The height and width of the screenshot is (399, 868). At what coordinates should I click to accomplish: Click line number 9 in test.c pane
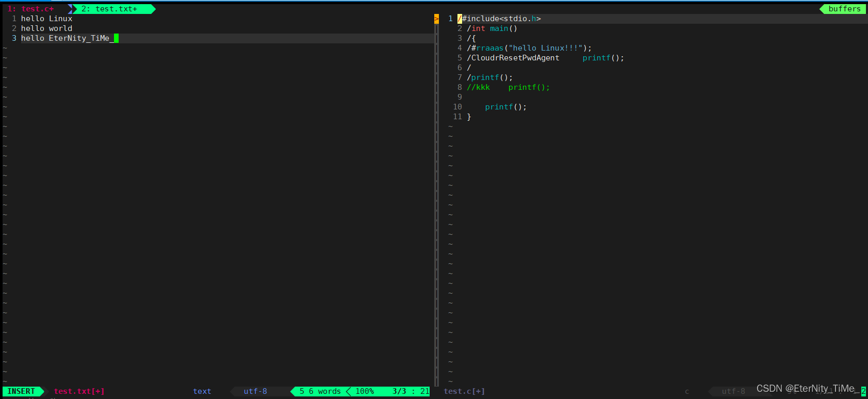click(460, 97)
